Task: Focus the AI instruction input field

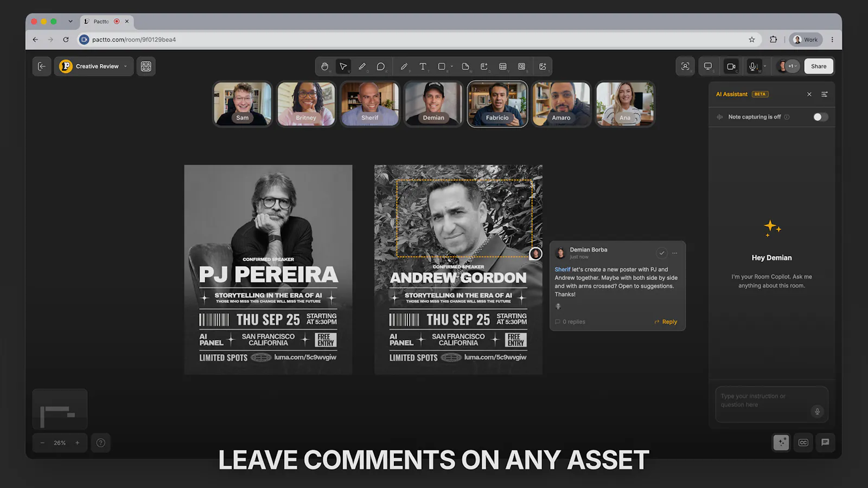Action: tap(771, 404)
